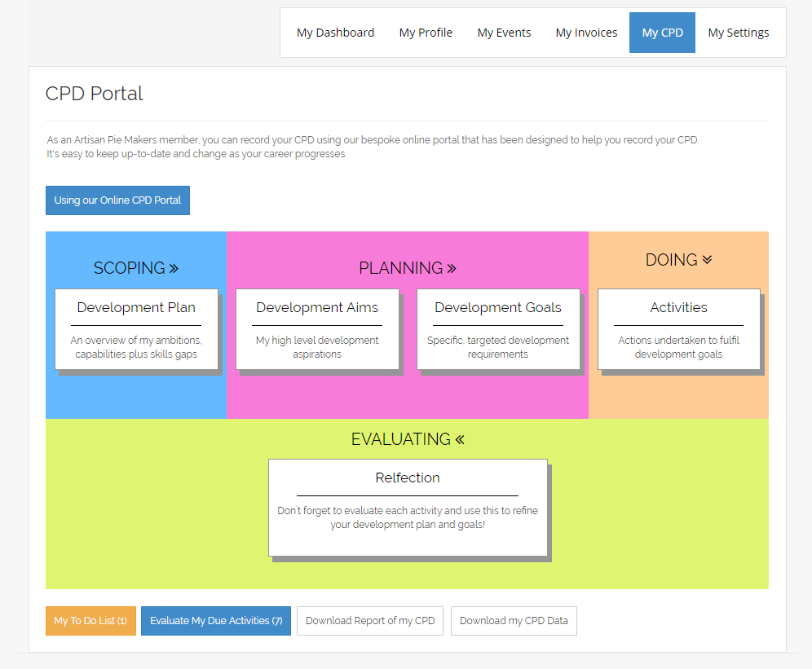Open My To Do List
The width and height of the screenshot is (812, 669).
(90, 620)
